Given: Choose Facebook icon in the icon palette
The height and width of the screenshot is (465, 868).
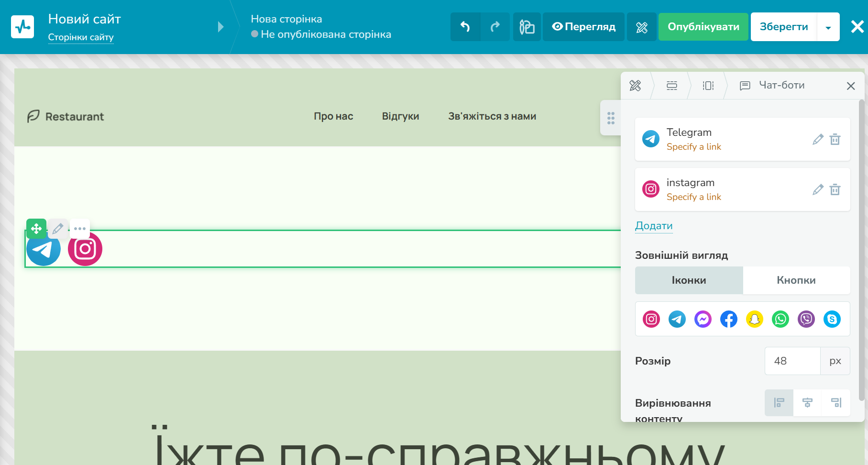Looking at the screenshot, I should (729, 319).
